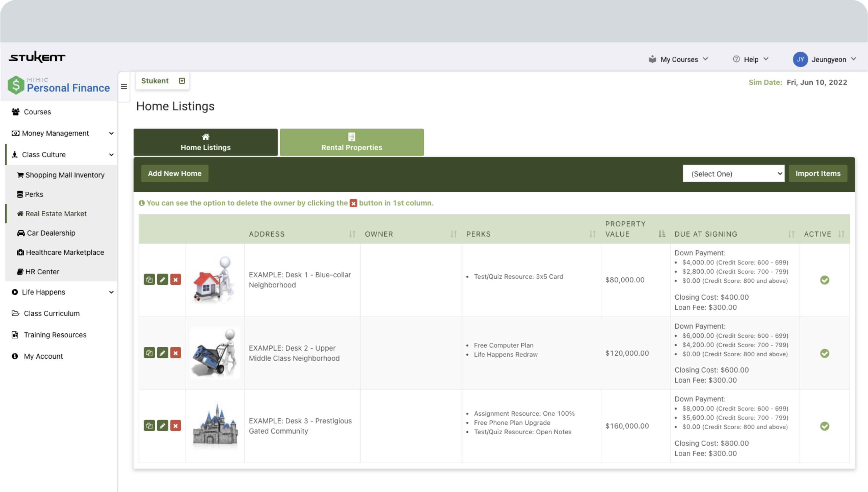The image size is (868, 492).
Task: Open Car Dealership in the sidebar
Action: click(51, 233)
